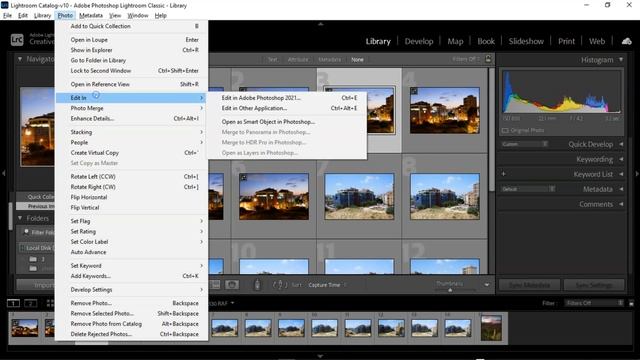Select the last filmstrip thumbnail portrait photo
640x360 pixels.
point(491,328)
